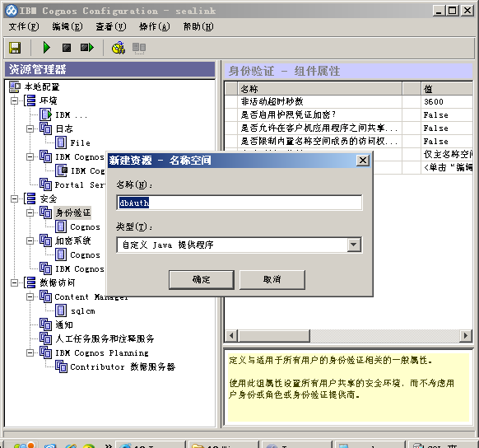Restart the service toolbar icon
The width and height of the screenshot is (479, 448).
pos(87,48)
